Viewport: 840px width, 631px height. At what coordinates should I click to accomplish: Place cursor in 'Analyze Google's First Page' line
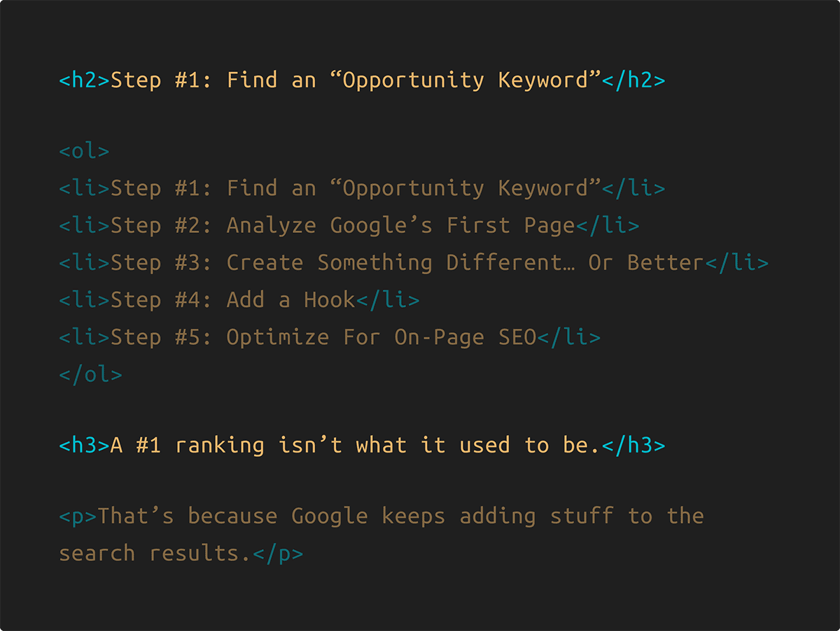click(x=400, y=226)
